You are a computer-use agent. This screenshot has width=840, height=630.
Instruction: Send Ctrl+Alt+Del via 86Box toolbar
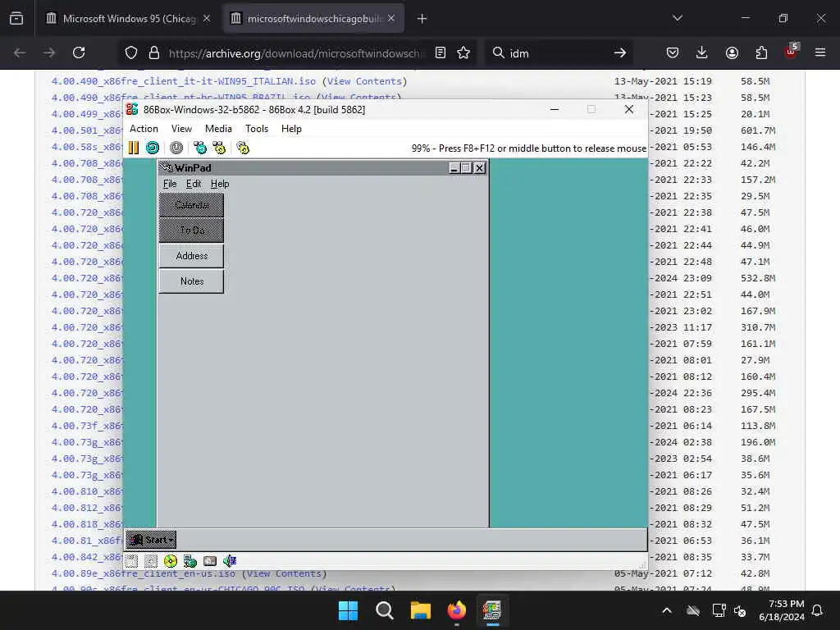200,148
